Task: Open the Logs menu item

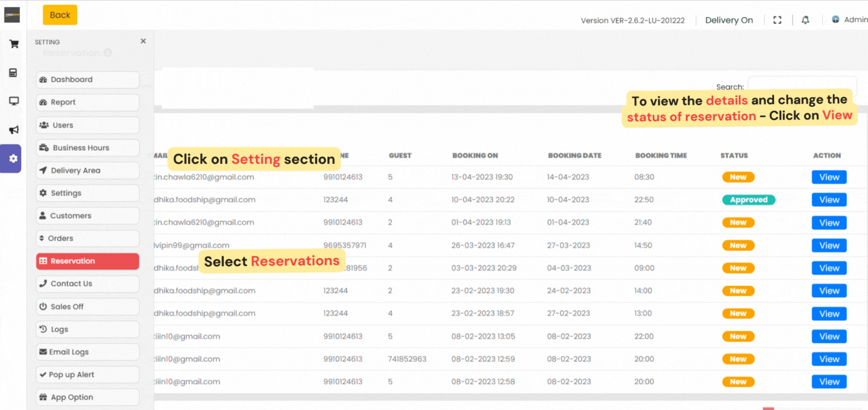Action: click(x=87, y=329)
